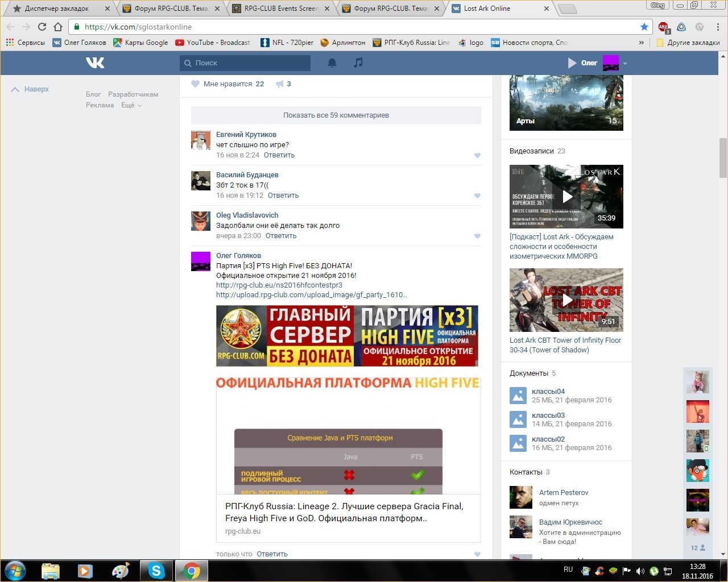Open document классы04 icon
The height and width of the screenshot is (582, 728).
[518, 396]
